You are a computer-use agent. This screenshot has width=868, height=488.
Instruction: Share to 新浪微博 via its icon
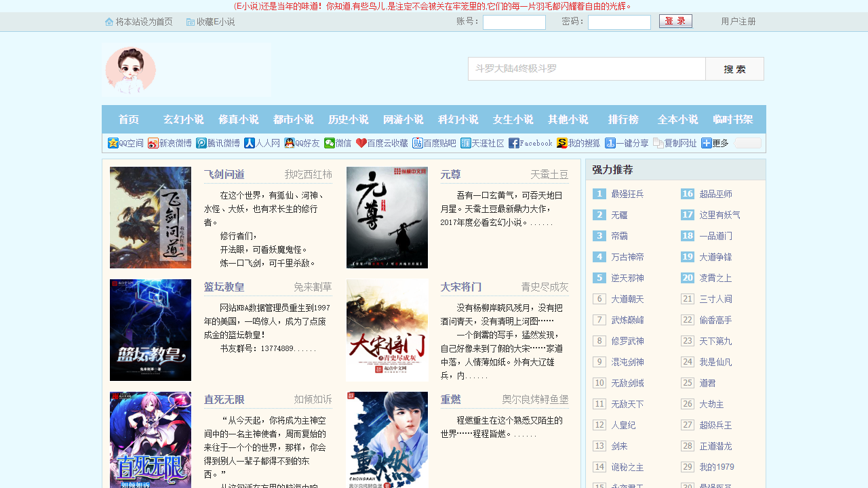point(153,143)
